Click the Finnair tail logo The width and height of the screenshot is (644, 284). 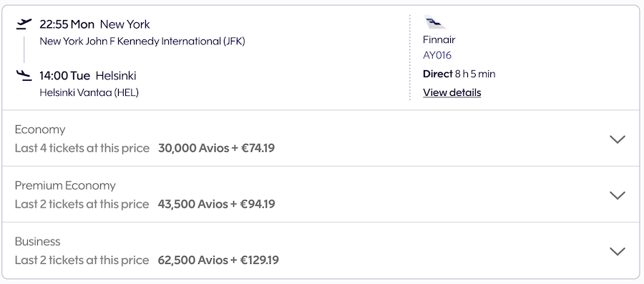434,22
